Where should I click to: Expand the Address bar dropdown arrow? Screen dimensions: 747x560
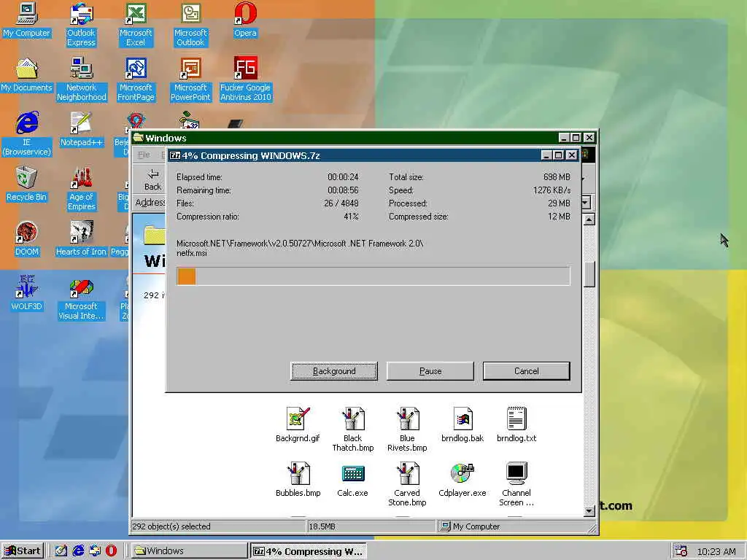tap(586, 203)
